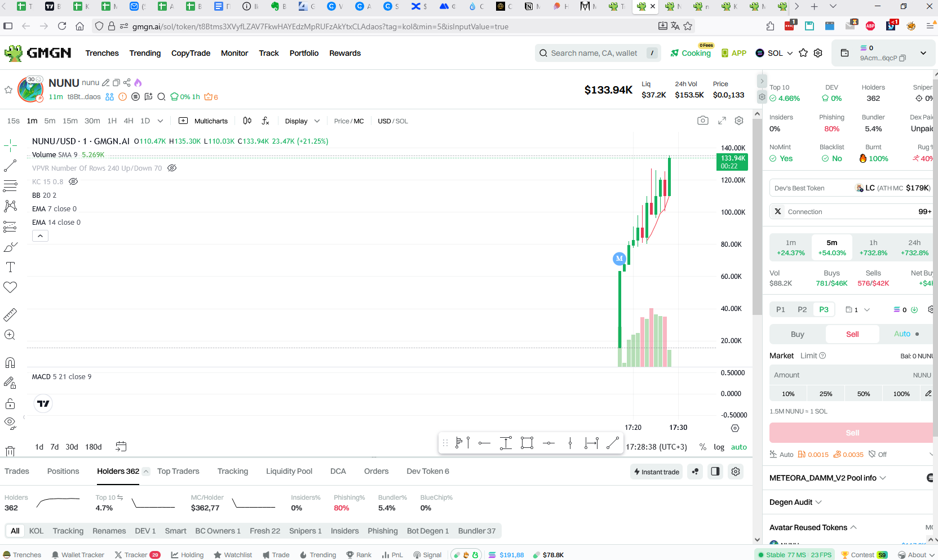Screen dimensions: 938x560
Task: Open the SOL chain selector
Action: 774,53
